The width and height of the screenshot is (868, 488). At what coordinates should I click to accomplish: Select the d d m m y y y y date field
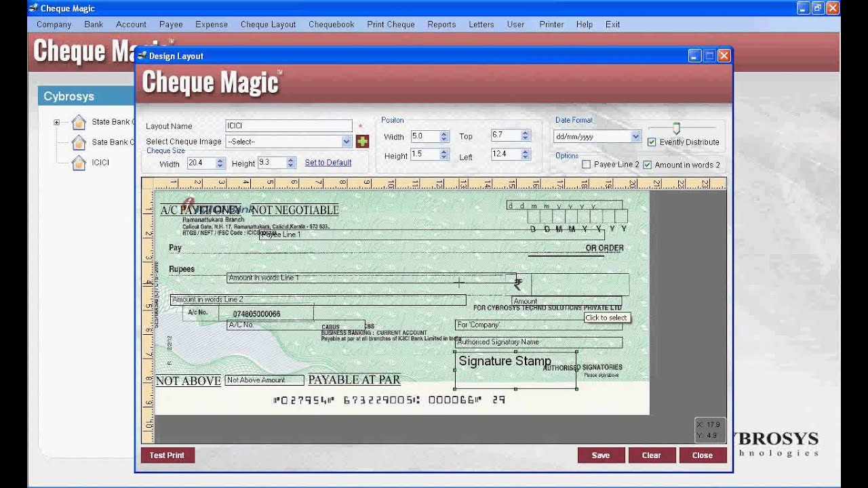pos(564,205)
